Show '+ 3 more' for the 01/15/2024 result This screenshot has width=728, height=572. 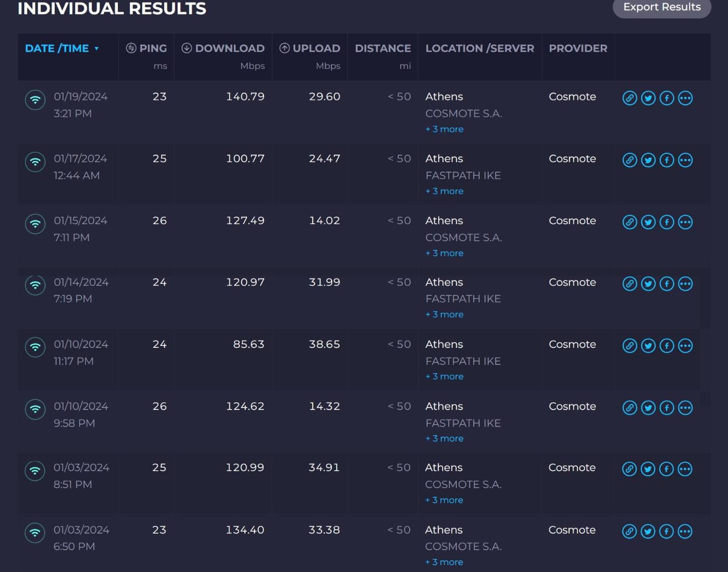444,253
